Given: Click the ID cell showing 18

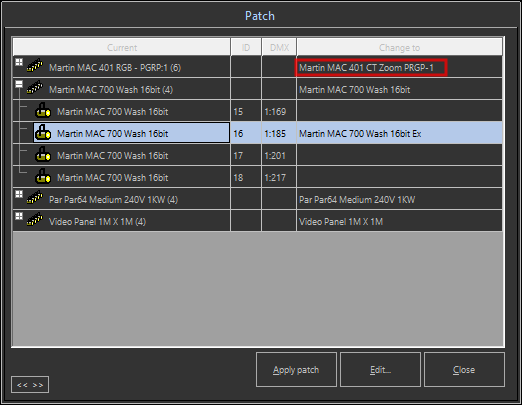Looking at the screenshot, I should pos(246,177).
